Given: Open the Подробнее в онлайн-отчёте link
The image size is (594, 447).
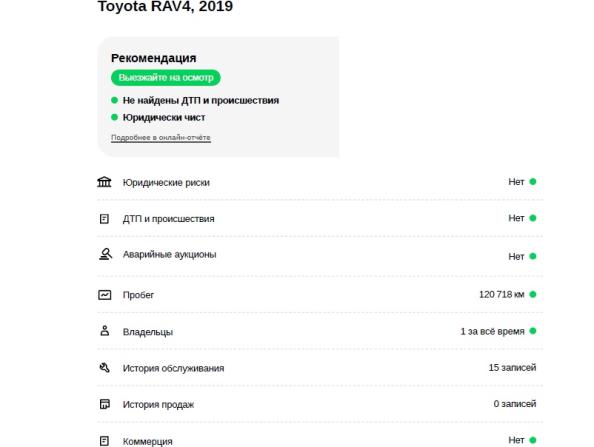Looking at the screenshot, I should [x=161, y=138].
